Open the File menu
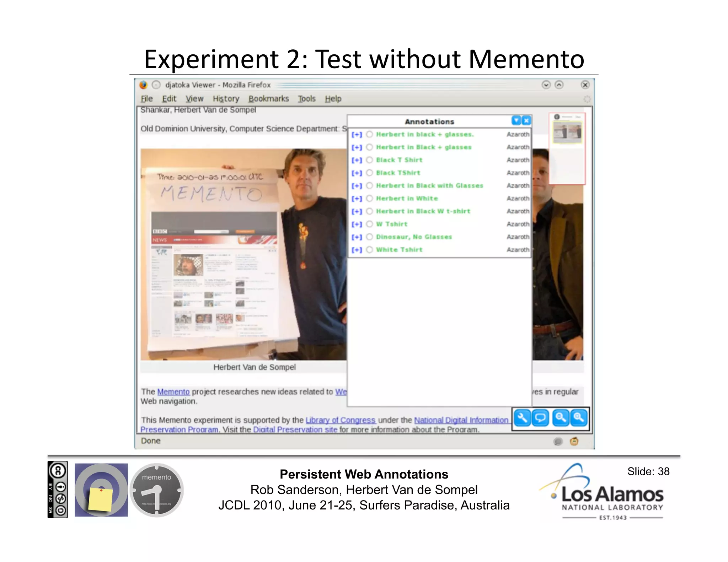The width and height of the screenshot is (728, 562). click(146, 99)
